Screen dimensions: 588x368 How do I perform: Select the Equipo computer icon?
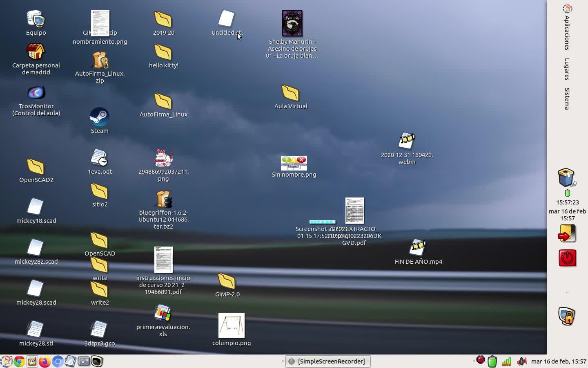tap(36, 20)
